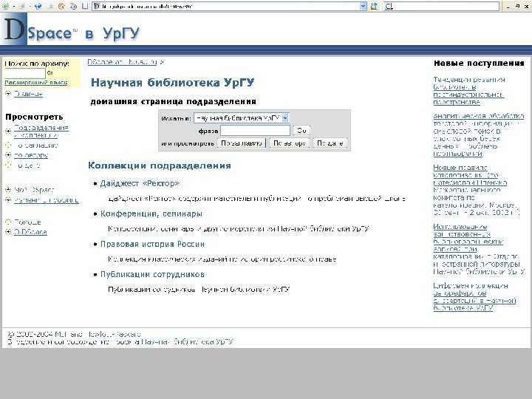Open the address bar history dropdown
Viewport: 532px width, 399px height.
point(363,6)
